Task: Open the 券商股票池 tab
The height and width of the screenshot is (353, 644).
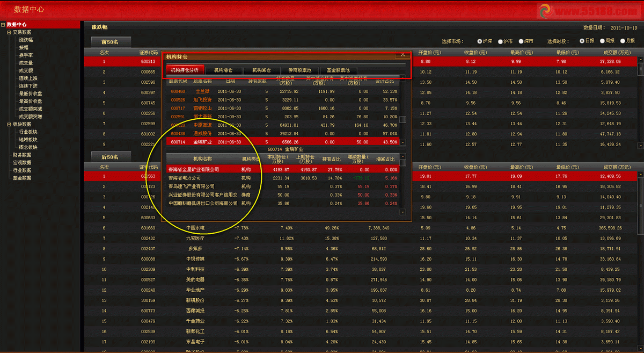Action: coord(300,70)
